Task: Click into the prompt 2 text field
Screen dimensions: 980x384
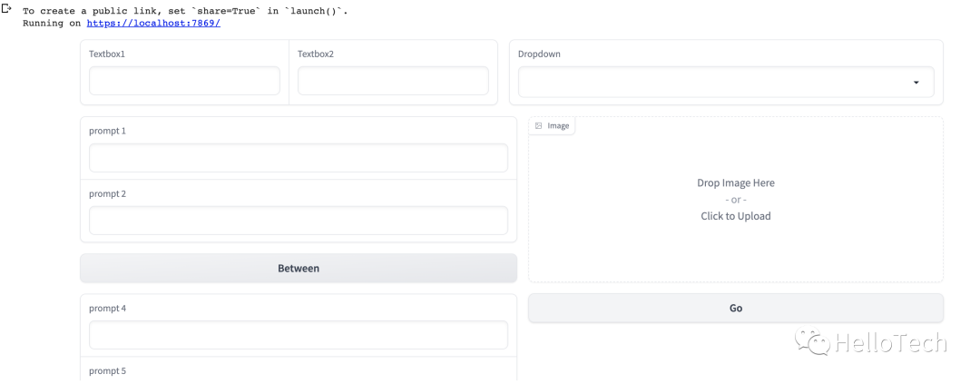Action: click(x=298, y=221)
